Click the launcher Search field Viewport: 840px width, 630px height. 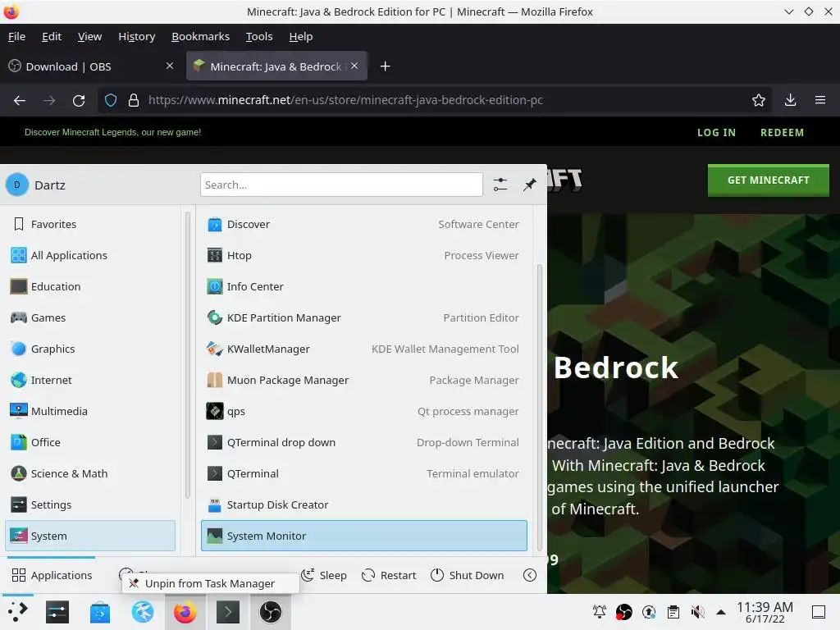coord(341,185)
